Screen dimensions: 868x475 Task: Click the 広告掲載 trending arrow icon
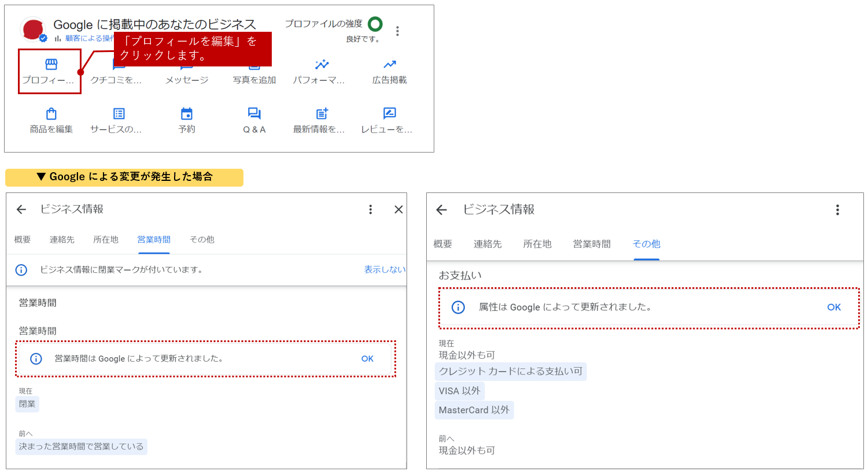coord(389,65)
